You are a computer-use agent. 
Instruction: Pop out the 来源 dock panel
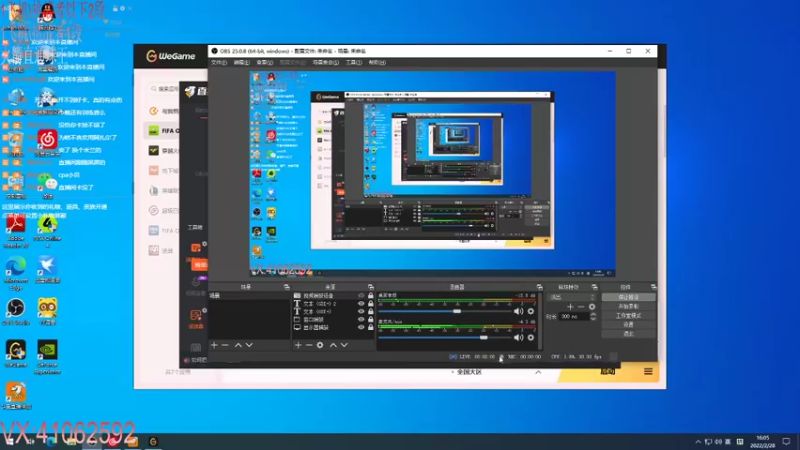tap(371, 287)
